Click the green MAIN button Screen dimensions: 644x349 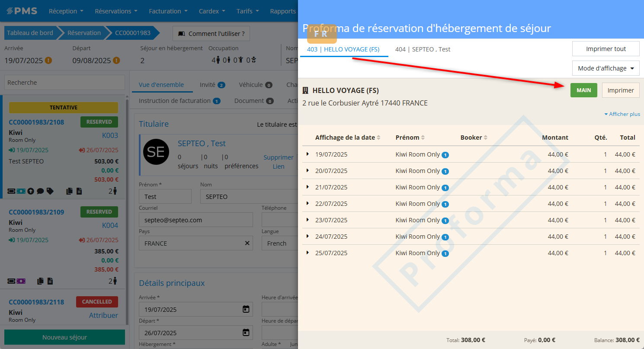pyautogui.click(x=583, y=90)
